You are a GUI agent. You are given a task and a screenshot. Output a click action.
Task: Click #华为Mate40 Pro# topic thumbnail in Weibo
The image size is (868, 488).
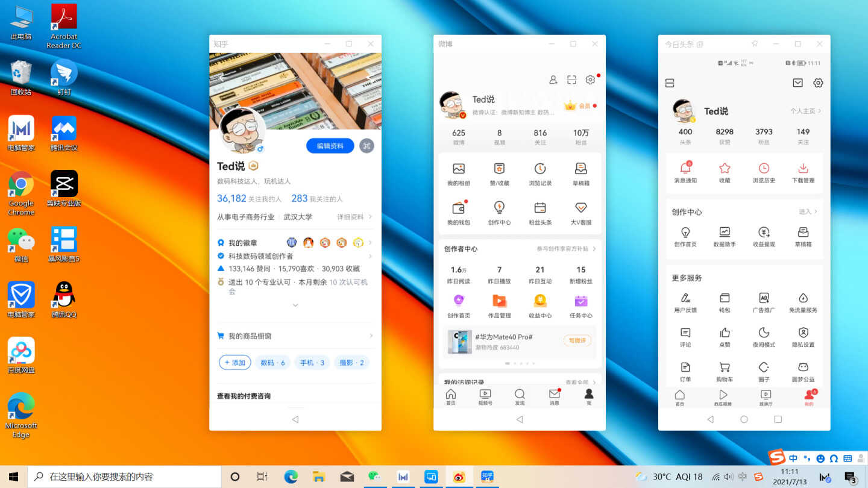(459, 342)
